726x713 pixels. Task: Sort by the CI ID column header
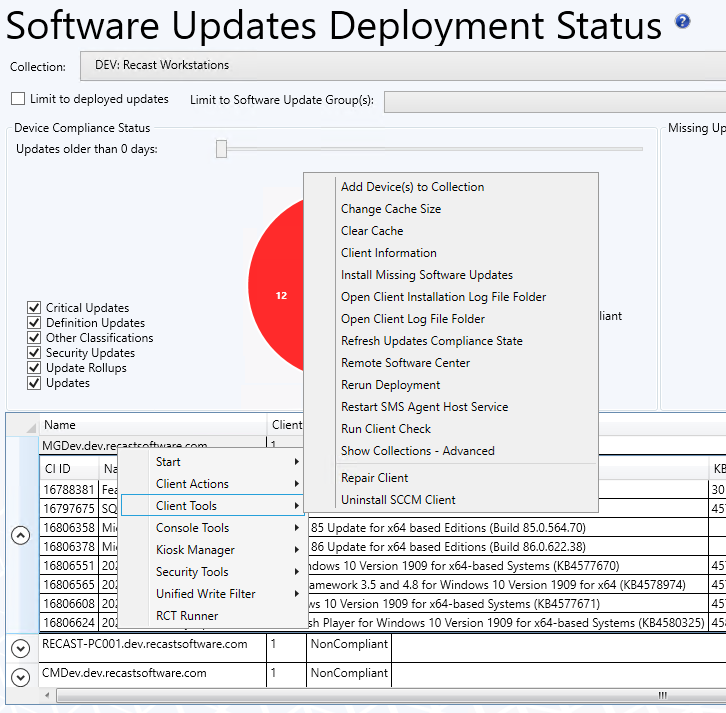pyautogui.click(x=69, y=469)
